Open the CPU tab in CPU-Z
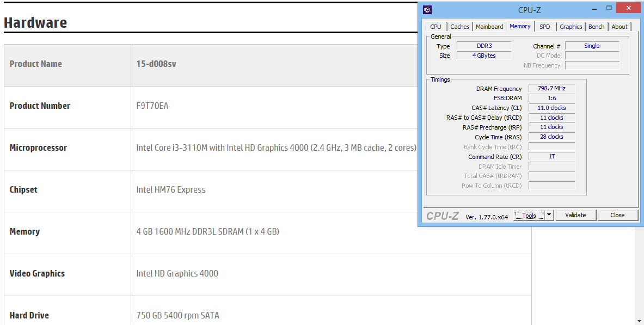 point(436,27)
